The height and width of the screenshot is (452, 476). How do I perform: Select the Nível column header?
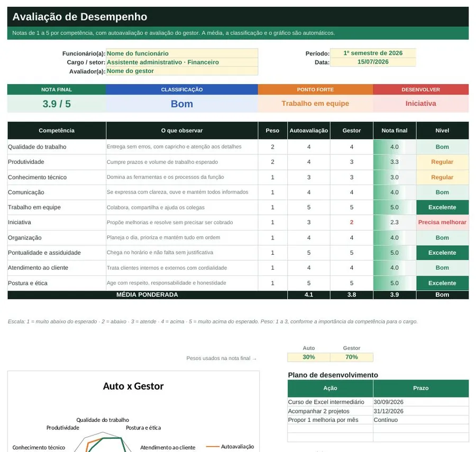442,131
